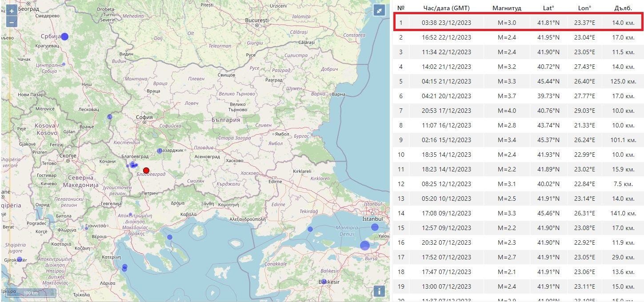Click depth 101.1 км. cell

pos(623,140)
